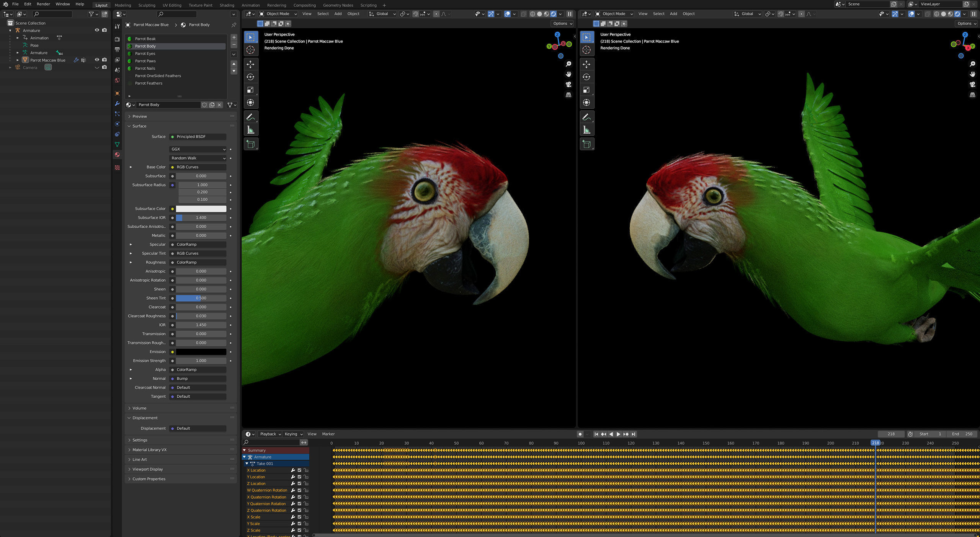Open the Modifier properties wrench tab
The height and width of the screenshot is (537, 980).
117,104
